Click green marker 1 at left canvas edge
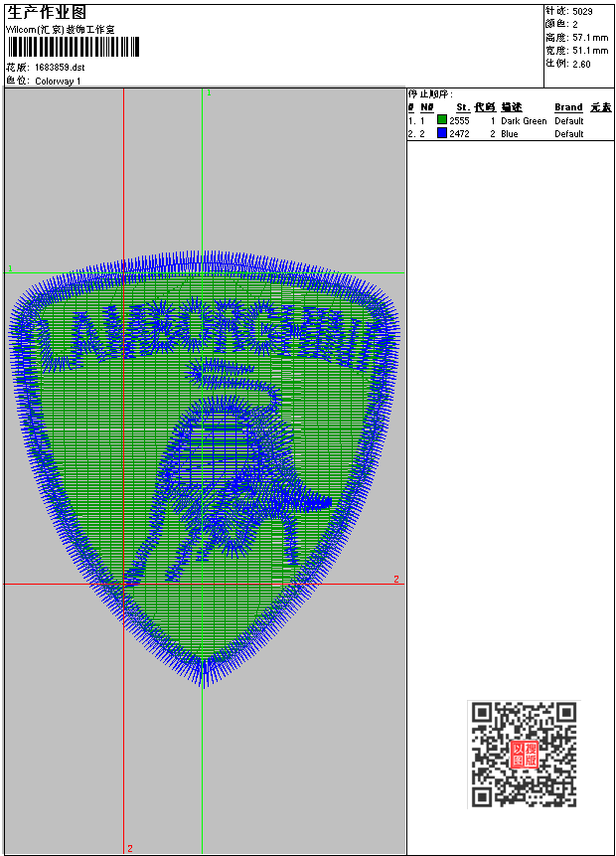 click(10, 268)
